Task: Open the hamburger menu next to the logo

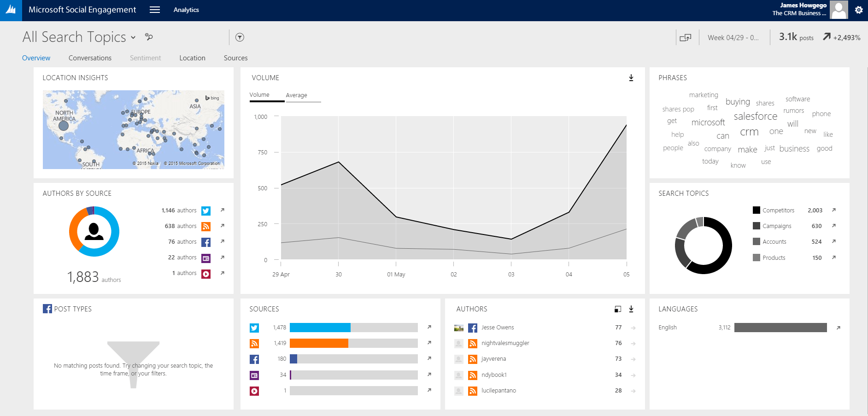Action: coord(154,9)
